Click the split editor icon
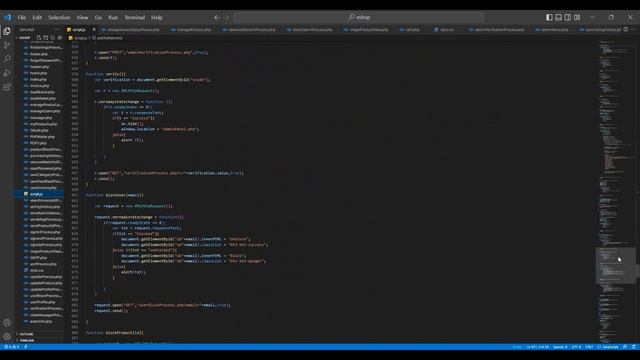Viewport: 640px width, 360px height. pos(626,29)
